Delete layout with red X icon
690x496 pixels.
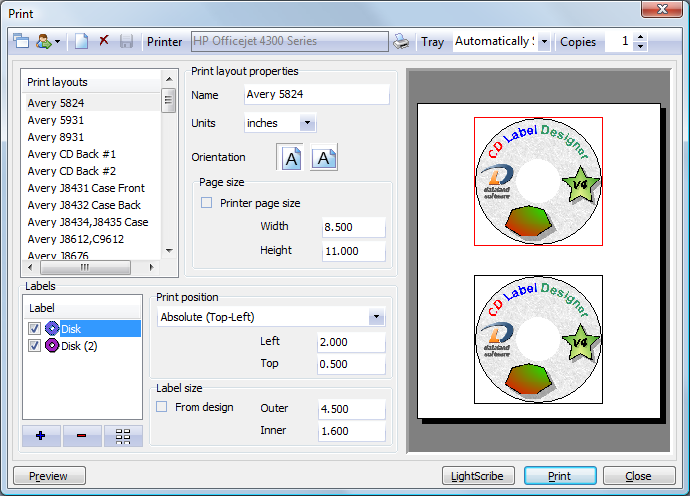[x=104, y=41]
